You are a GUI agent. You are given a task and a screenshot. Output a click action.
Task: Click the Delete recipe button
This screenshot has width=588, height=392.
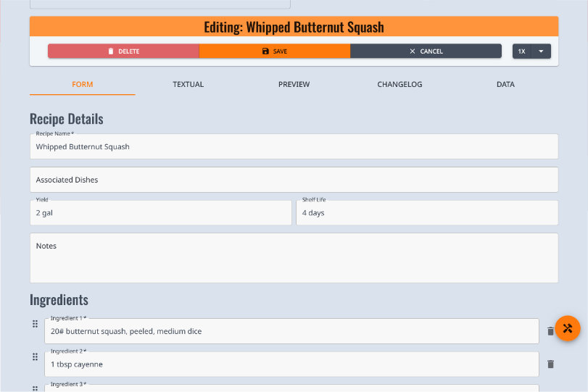[x=123, y=51]
